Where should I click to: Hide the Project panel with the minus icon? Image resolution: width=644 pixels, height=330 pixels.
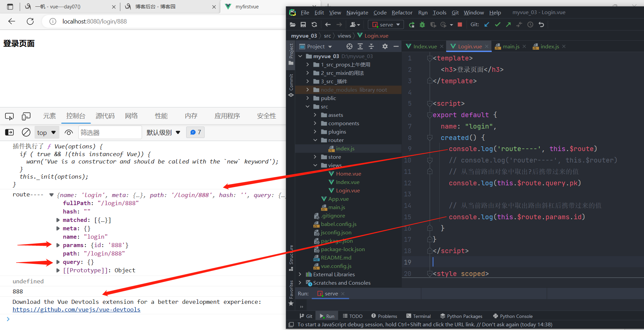[396, 46]
